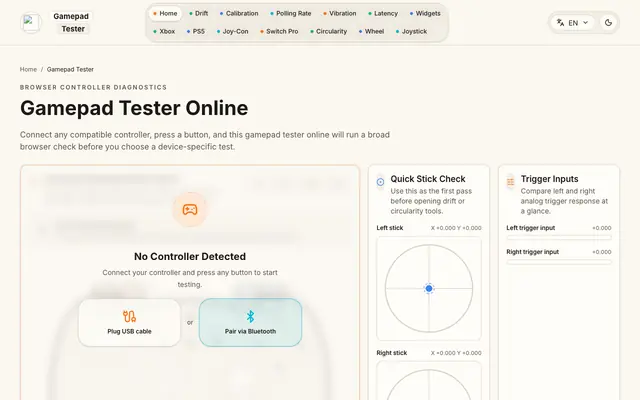Viewport: 640px width, 400px height.
Task: Click the Right stick X Y readout
Action: pyautogui.click(x=456, y=353)
